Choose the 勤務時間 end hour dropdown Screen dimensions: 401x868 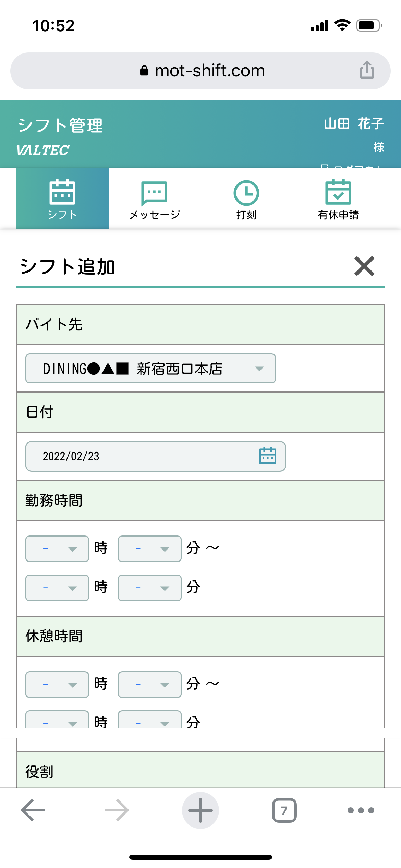[x=57, y=588]
